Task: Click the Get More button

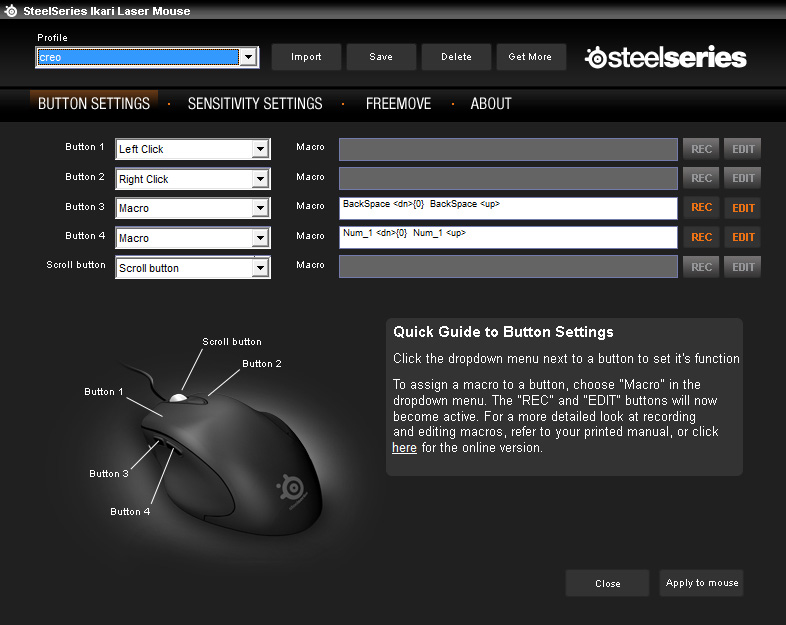Action: click(x=531, y=57)
